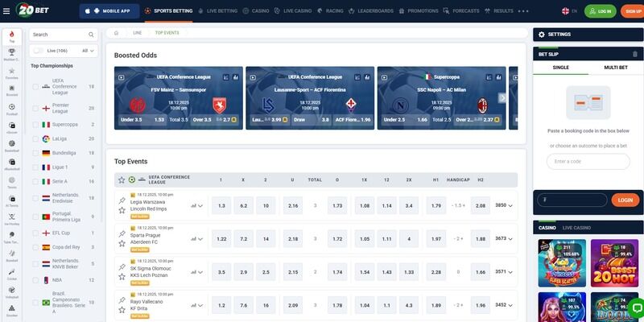Click orange Login button in bet slip

click(x=625, y=200)
